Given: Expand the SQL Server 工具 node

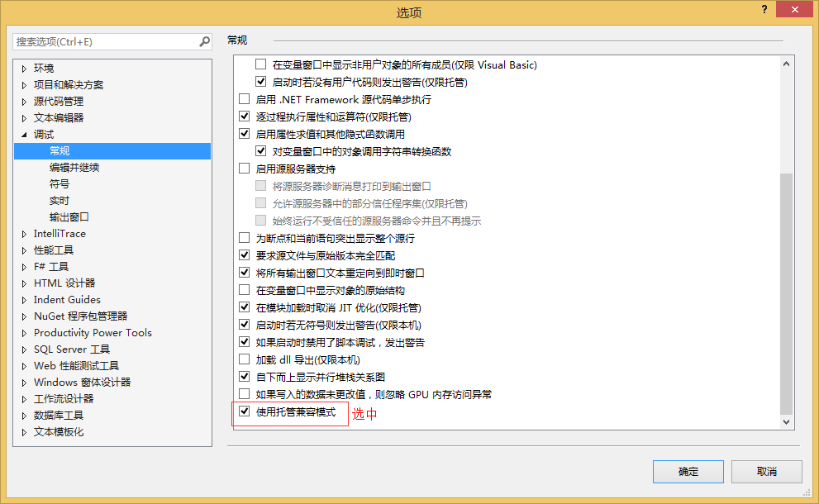Looking at the screenshot, I should click(24, 350).
